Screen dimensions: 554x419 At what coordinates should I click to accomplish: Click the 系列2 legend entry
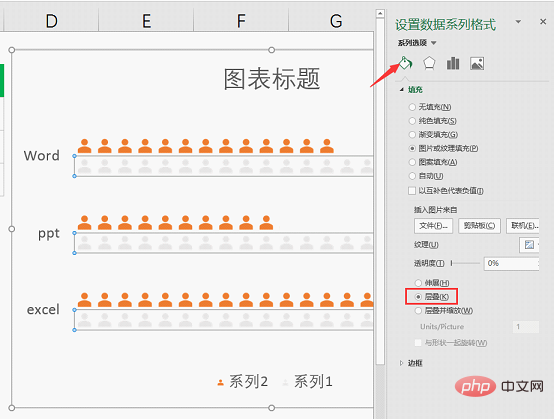242,382
